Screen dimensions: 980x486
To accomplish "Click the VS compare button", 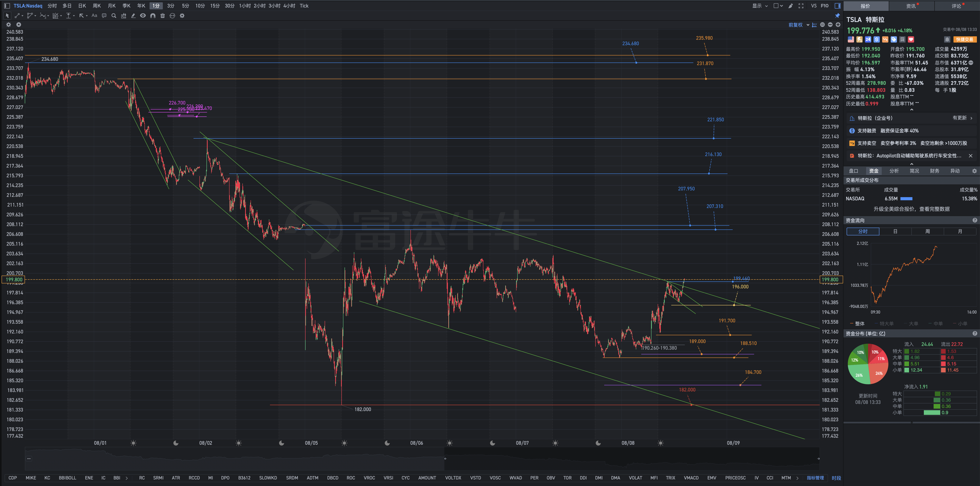I will click(x=814, y=6).
